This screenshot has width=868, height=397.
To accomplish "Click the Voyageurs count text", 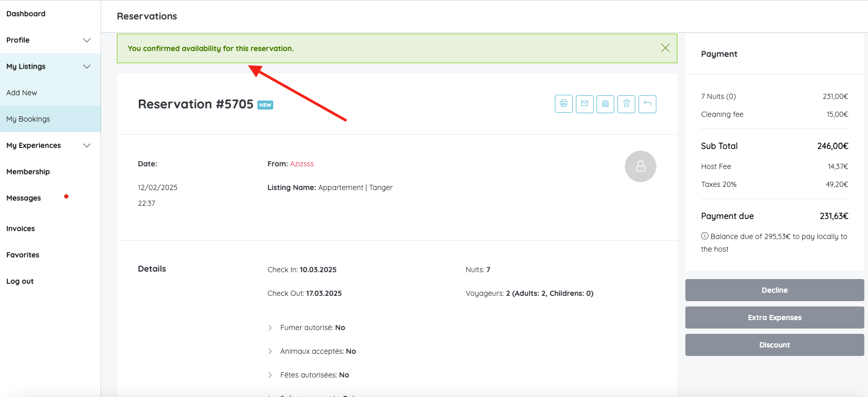I will pos(529,293).
